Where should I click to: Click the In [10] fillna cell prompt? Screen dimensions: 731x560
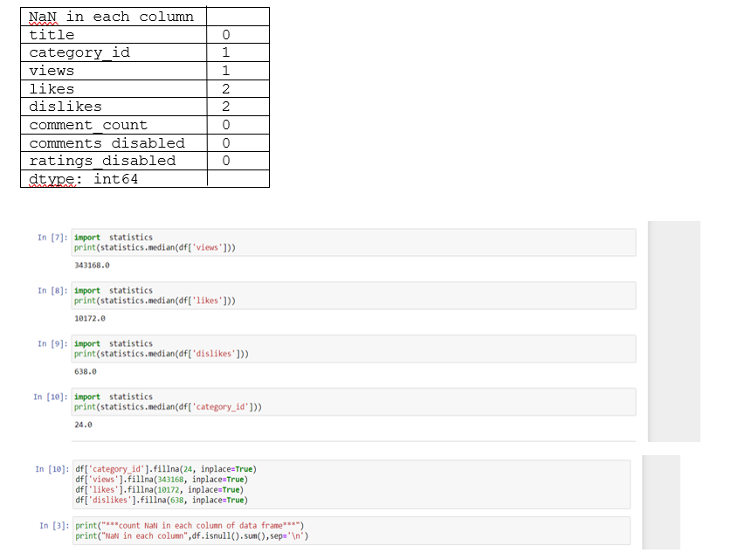pos(49,469)
